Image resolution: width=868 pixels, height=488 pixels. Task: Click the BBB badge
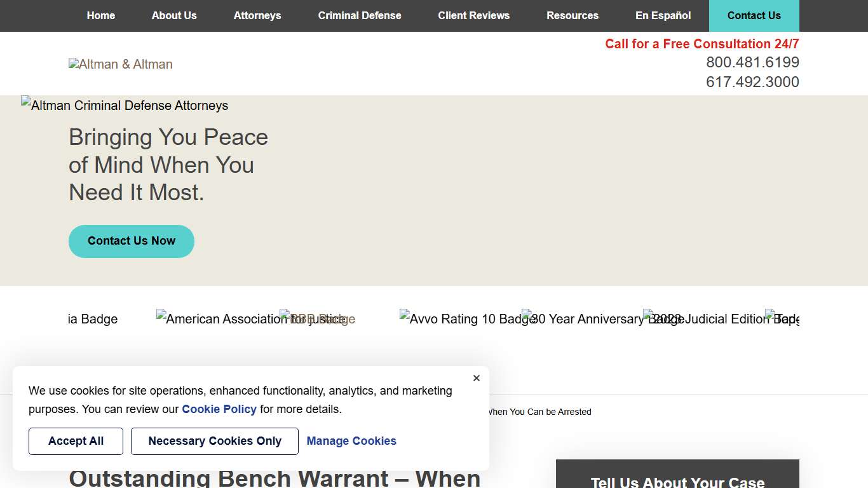click(317, 318)
